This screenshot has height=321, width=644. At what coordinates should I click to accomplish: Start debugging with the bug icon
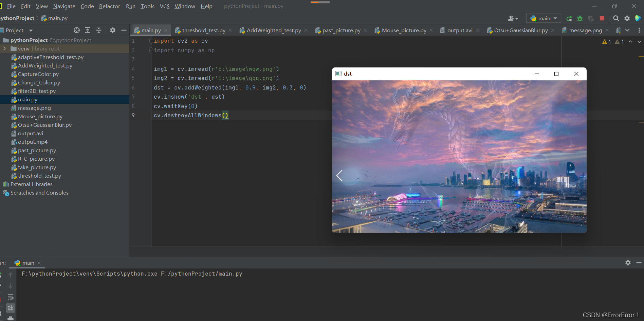tap(580, 18)
